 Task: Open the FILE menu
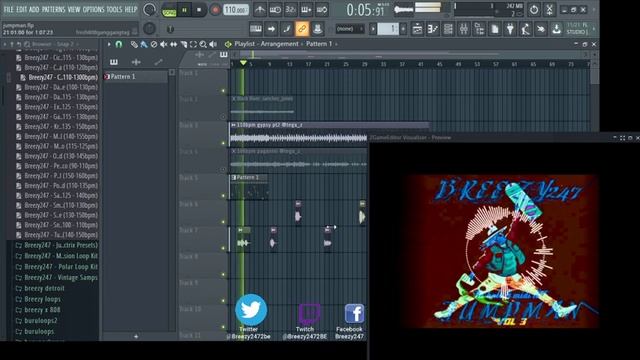pos(9,9)
